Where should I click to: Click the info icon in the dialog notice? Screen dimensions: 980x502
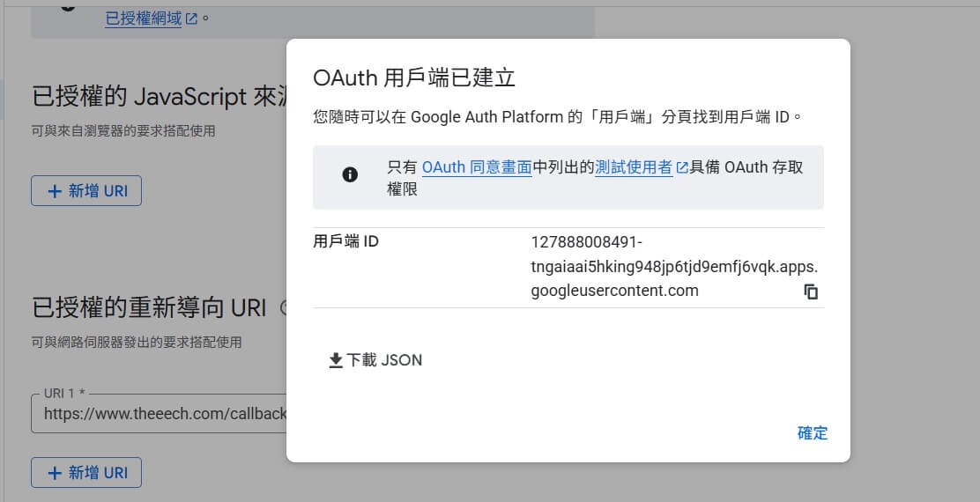350,174
